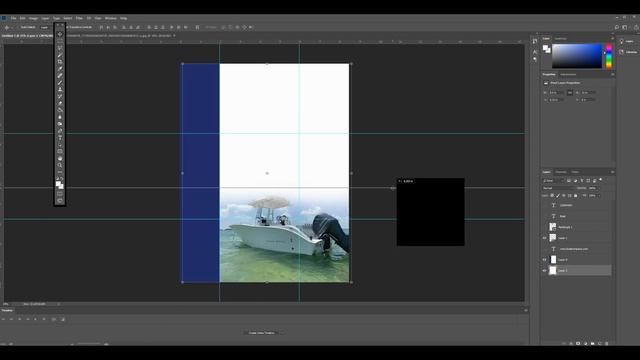
Task: Switch to the Adjustments tab
Action: point(568,74)
